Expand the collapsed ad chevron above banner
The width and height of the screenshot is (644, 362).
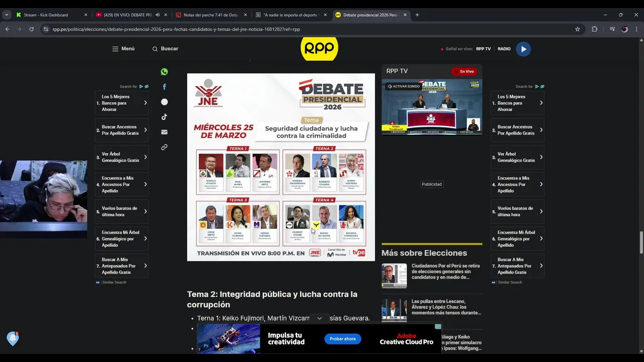click(x=319, y=318)
